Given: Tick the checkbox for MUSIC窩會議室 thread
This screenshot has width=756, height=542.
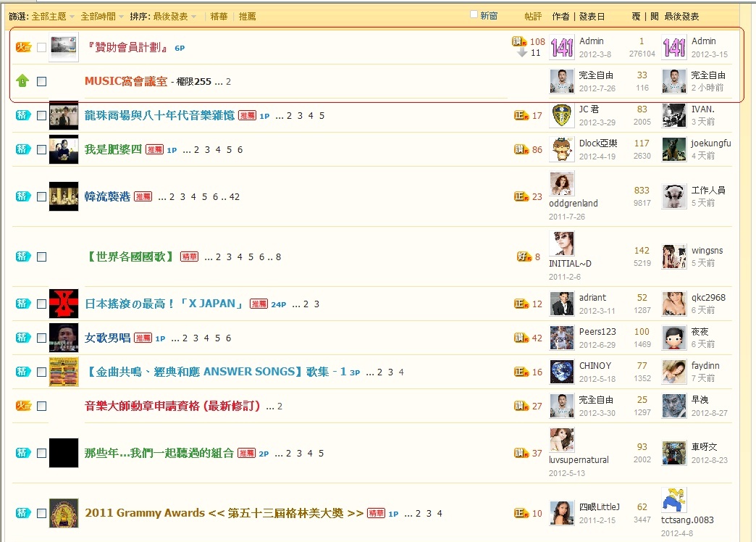Looking at the screenshot, I should 41,82.
